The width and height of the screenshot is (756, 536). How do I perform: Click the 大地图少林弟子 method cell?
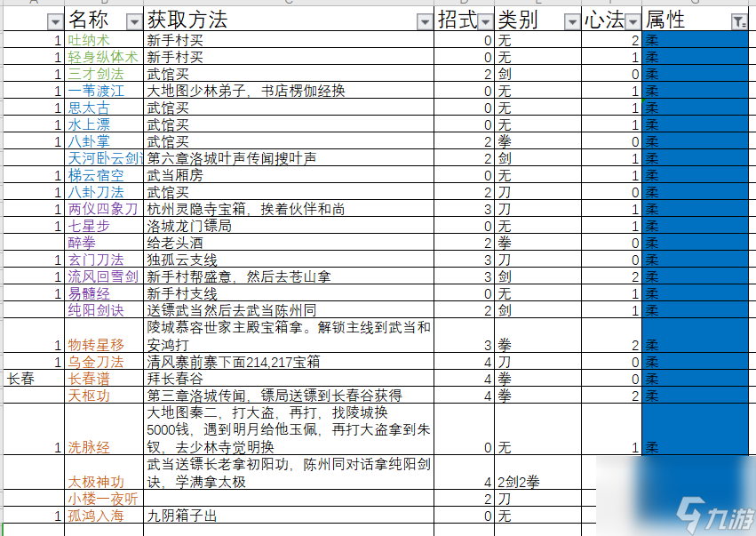point(289,91)
